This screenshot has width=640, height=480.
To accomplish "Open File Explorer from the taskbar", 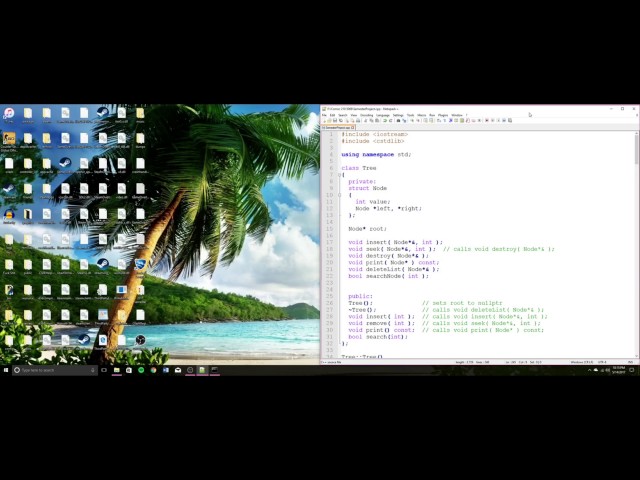I will tap(117, 370).
